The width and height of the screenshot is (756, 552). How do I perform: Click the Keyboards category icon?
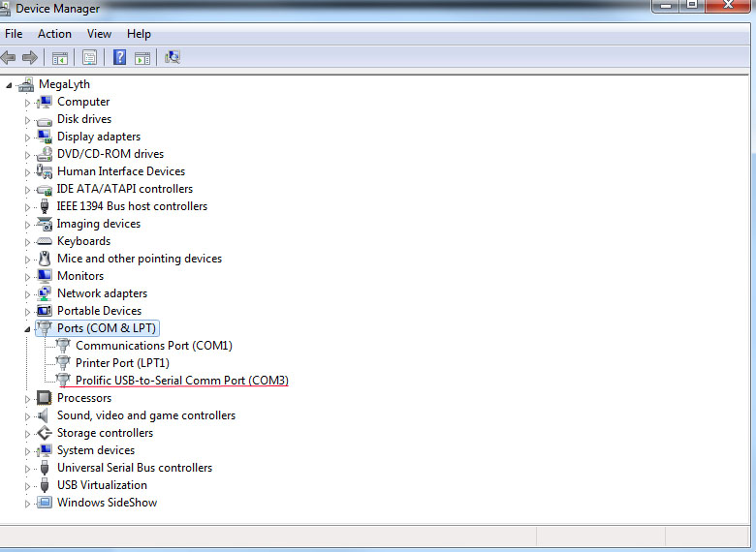click(x=45, y=241)
